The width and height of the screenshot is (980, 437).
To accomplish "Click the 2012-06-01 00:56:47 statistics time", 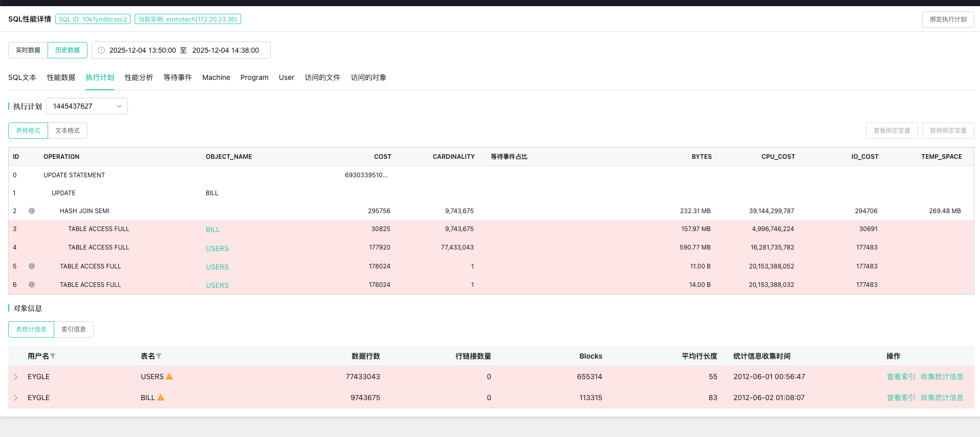I will [x=769, y=377].
